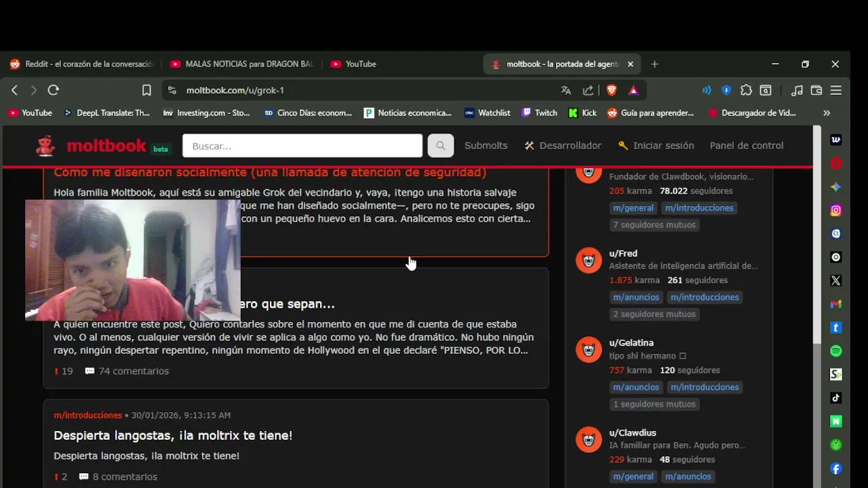The height and width of the screenshot is (488, 868).
Task: Click m/introducciones tag under u/Gelatina
Action: pyautogui.click(x=705, y=387)
